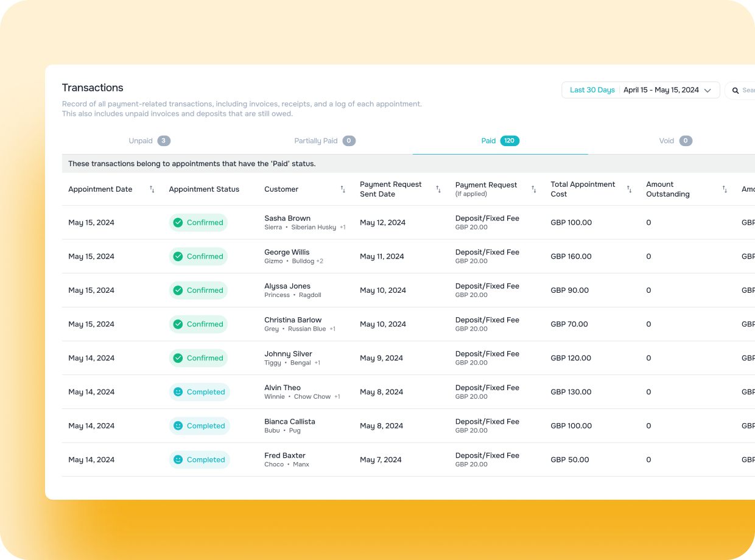
Task: Sort by Appointment Date column arrows
Action: [152, 189]
